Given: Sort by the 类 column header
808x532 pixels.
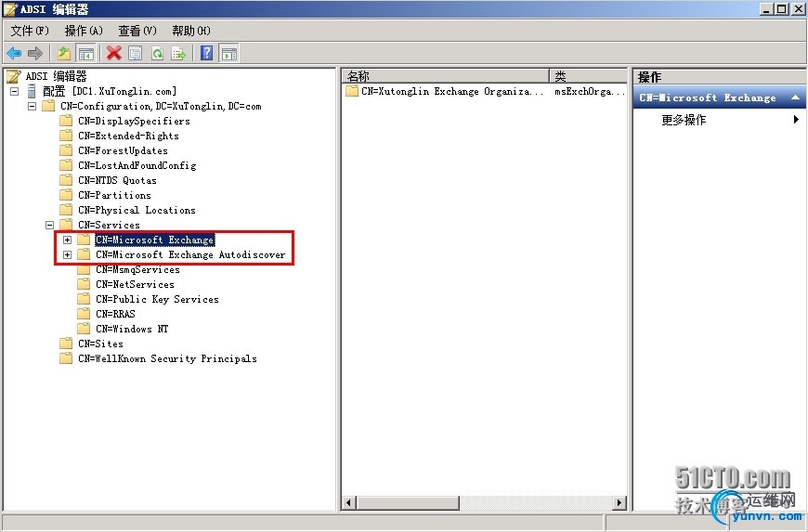Looking at the screenshot, I should 588,76.
